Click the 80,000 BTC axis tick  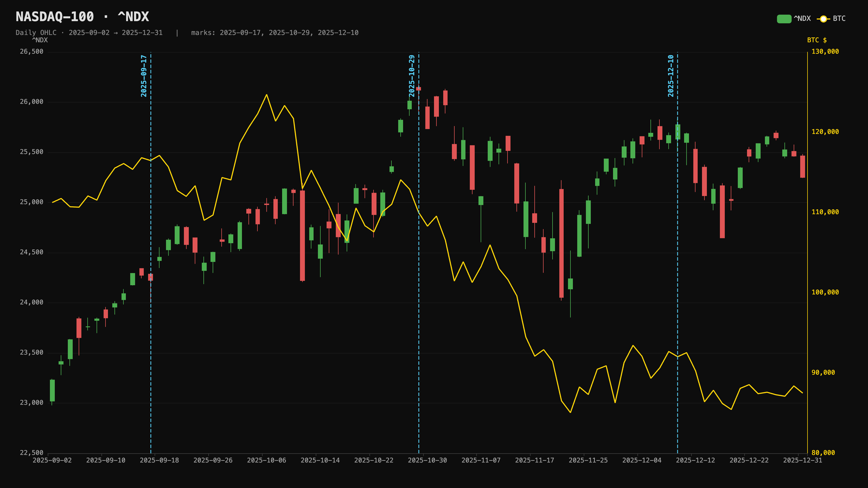[823, 453]
